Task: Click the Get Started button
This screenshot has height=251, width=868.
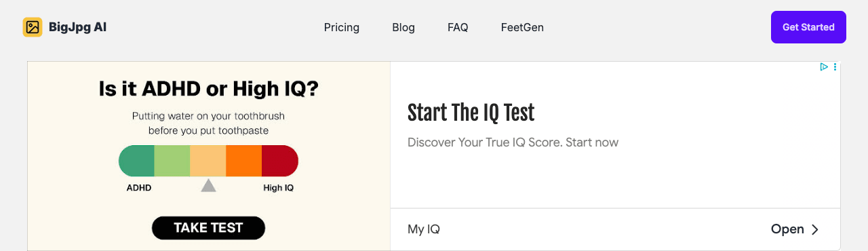Action: (808, 27)
